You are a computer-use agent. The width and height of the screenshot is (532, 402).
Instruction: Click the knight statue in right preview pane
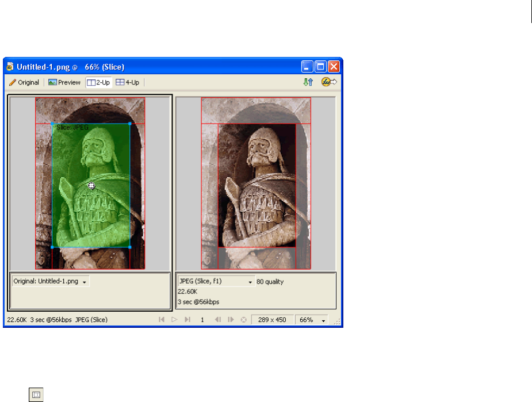pos(257,185)
